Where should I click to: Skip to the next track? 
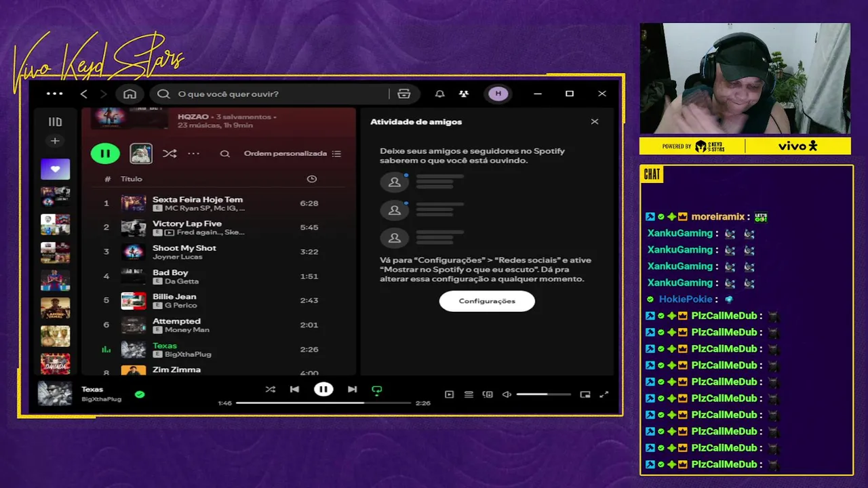tap(352, 390)
